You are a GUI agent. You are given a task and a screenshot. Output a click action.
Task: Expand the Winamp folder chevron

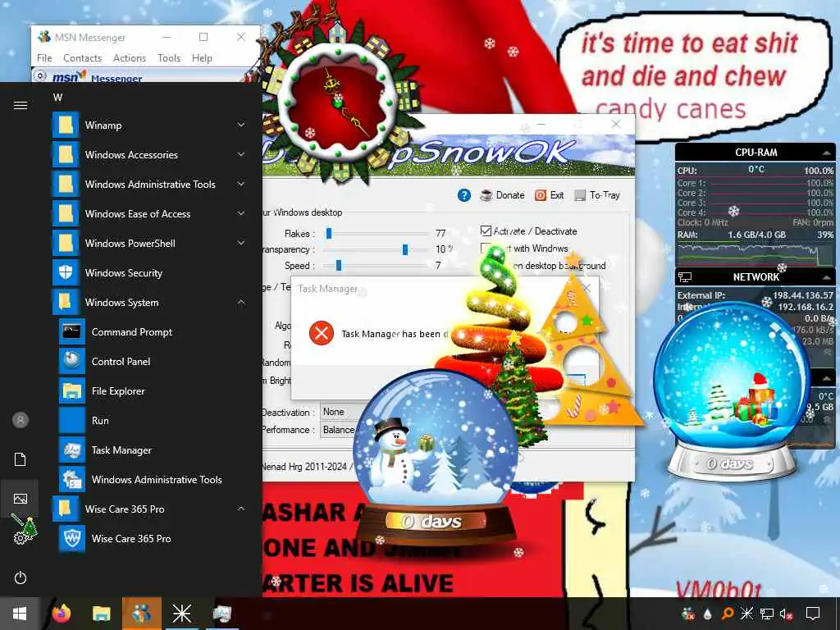241,125
